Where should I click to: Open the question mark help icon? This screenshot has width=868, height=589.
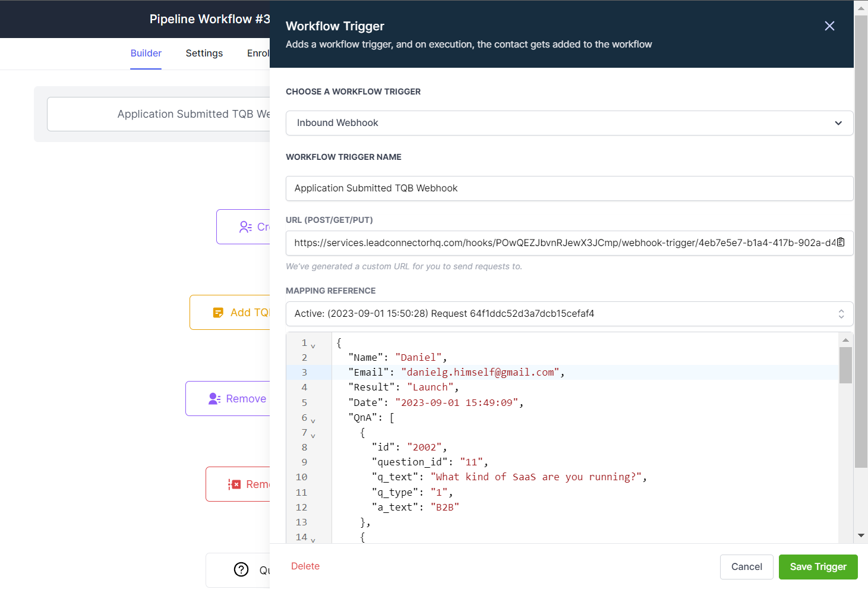coord(241,569)
